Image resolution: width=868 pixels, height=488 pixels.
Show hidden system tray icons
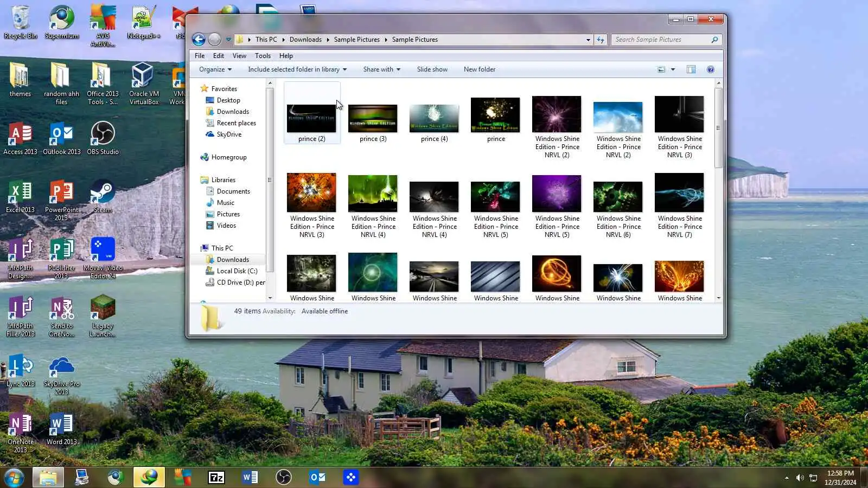[787, 478]
